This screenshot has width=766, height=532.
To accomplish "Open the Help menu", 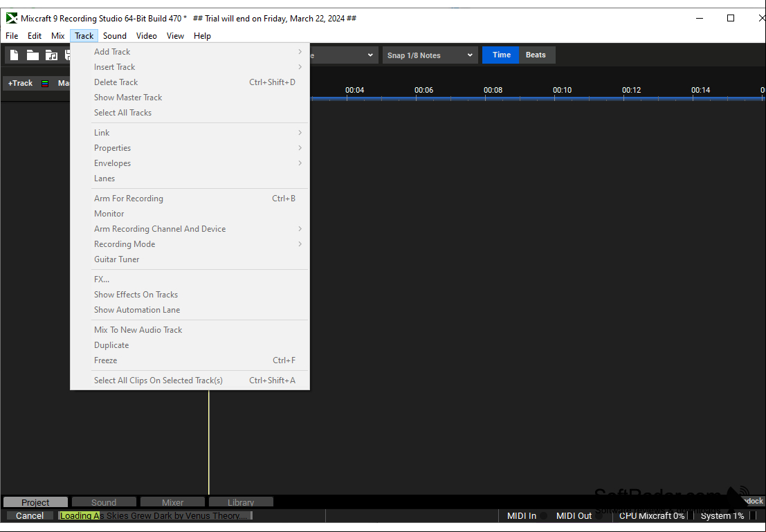I will click(202, 36).
